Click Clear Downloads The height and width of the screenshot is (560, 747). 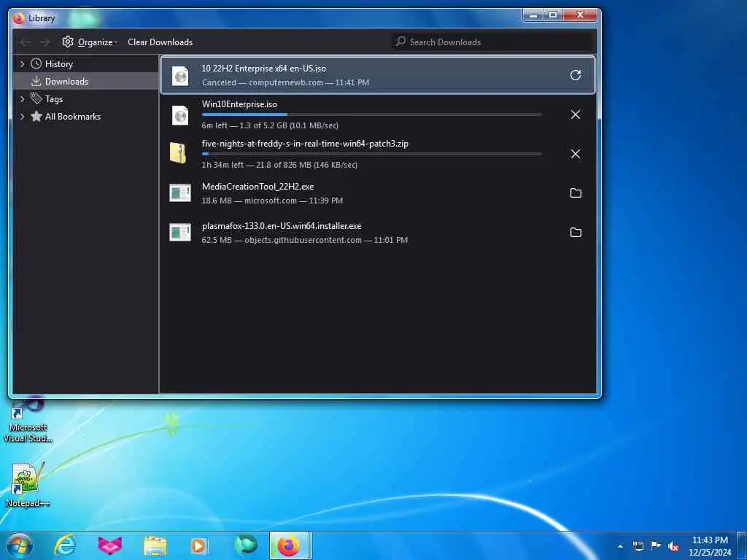pyautogui.click(x=160, y=42)
